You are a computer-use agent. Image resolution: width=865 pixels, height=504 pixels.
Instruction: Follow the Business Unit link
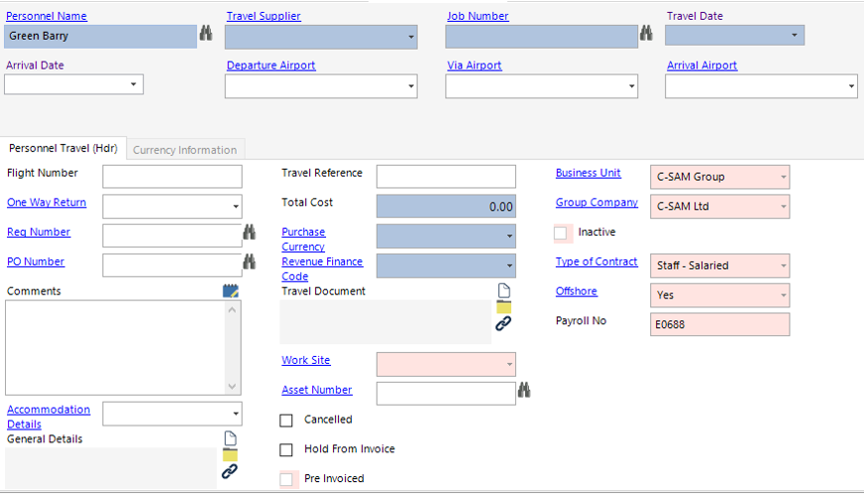(x=588, y=173)
